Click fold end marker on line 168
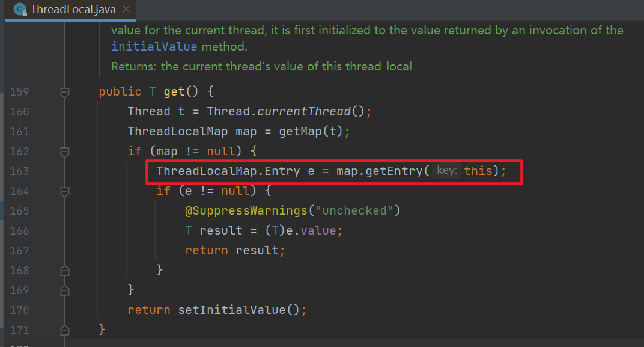 pyautogui.click(x=65, y=271)
